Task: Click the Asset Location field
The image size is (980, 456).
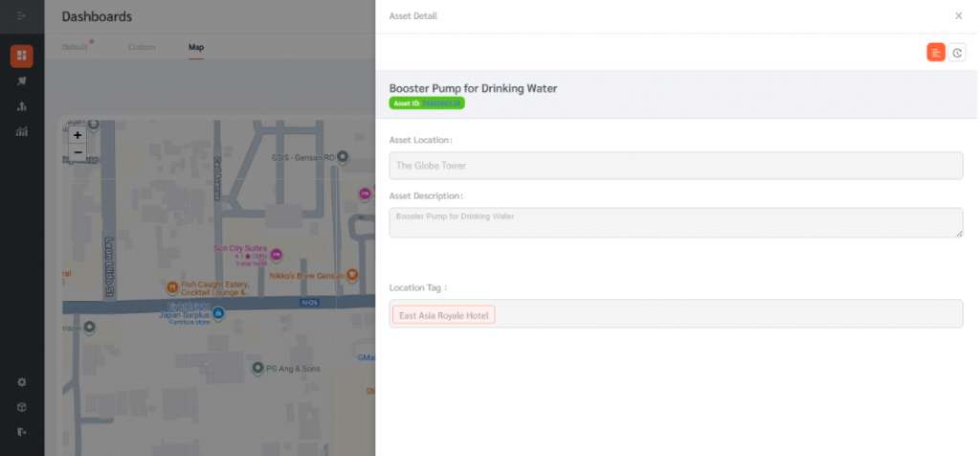Action: pos(676,166)
